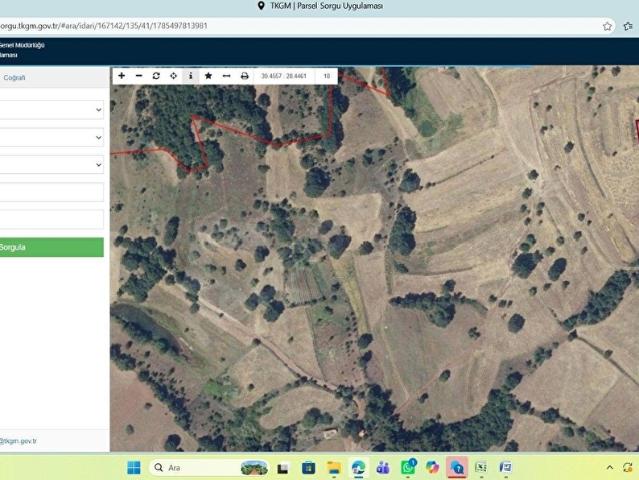639x480 pixels.
Task: Bookmark the page with the address bar star
Action: [607, 26]
